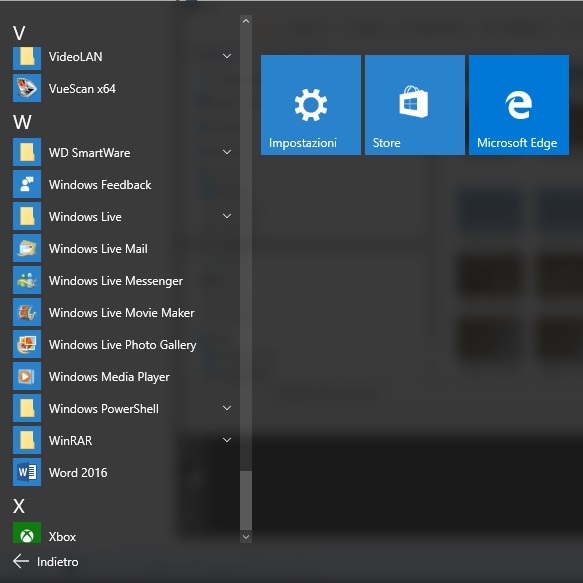This screenshot has width=583, height=583.
Task: Click the WinRAR folder icon
Action: coord(27,440)
